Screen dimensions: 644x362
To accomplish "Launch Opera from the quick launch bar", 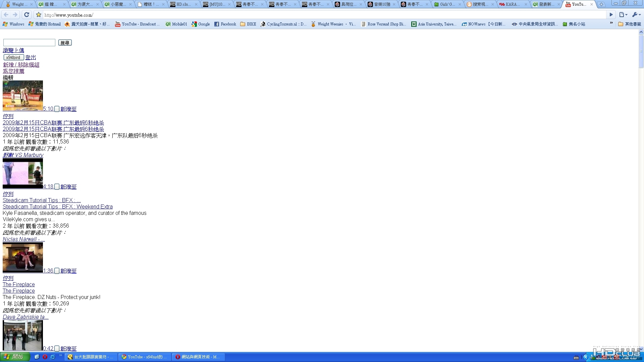I will pyautogui.click(x=45, y=357).
